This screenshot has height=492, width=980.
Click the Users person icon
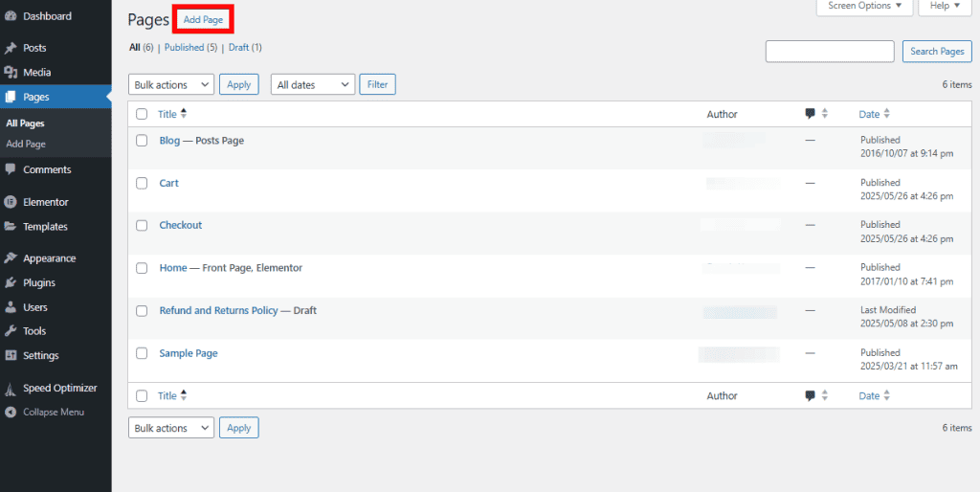click(10, 307)
